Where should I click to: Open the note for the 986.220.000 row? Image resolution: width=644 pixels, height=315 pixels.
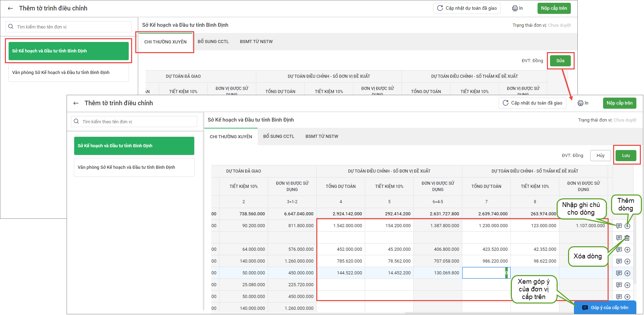coord(619,262)
